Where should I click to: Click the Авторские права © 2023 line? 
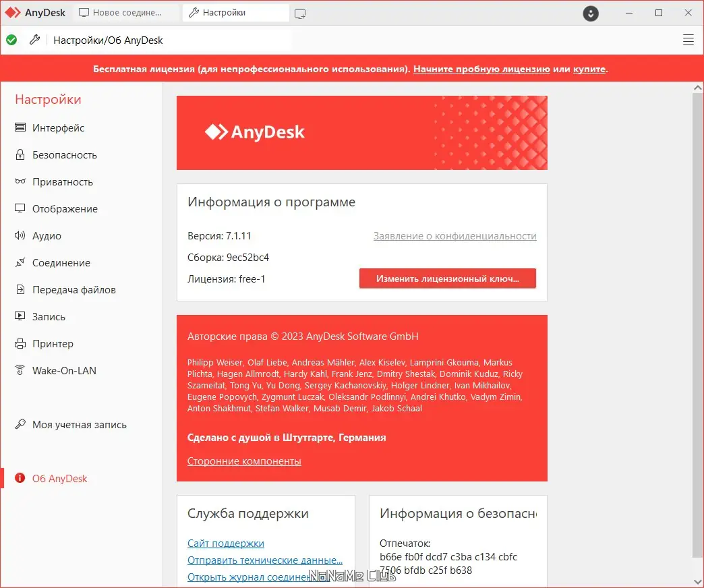click(303, 336)
